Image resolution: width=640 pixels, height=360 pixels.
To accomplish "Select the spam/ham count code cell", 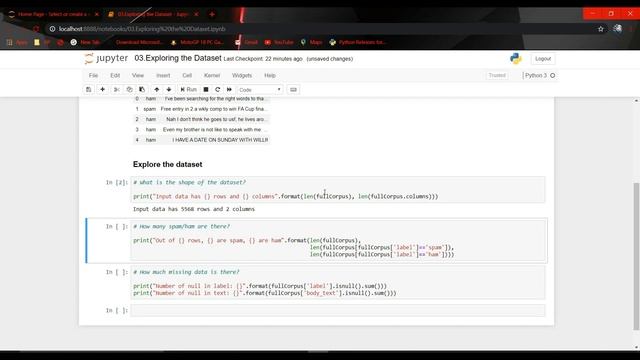I will pos(338,240).
